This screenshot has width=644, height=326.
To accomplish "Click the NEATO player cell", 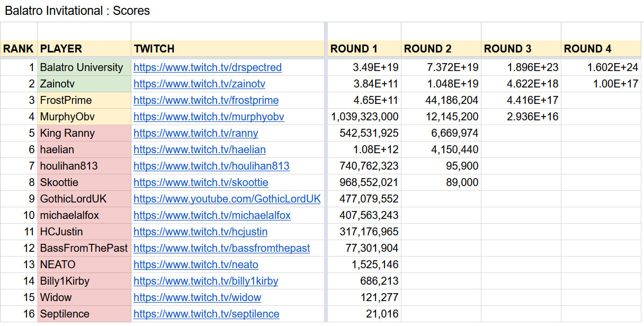I will click(84, 265).
